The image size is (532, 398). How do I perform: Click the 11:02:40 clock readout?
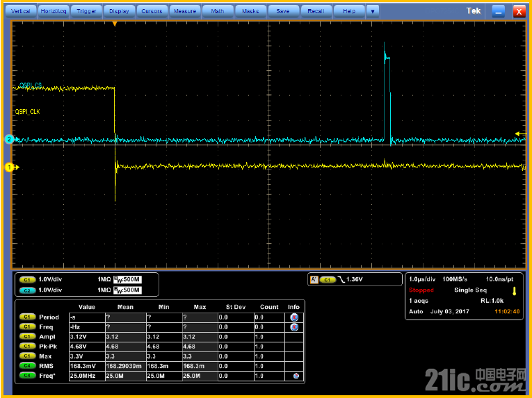(507, 312)
